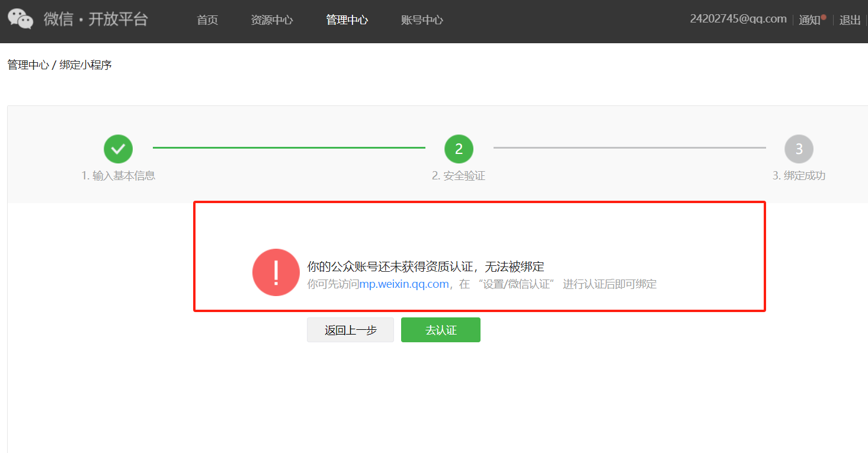Click the 绑定小程序 breadcrumb text
This screenshot has height=453, width=868.
point(85,65)
